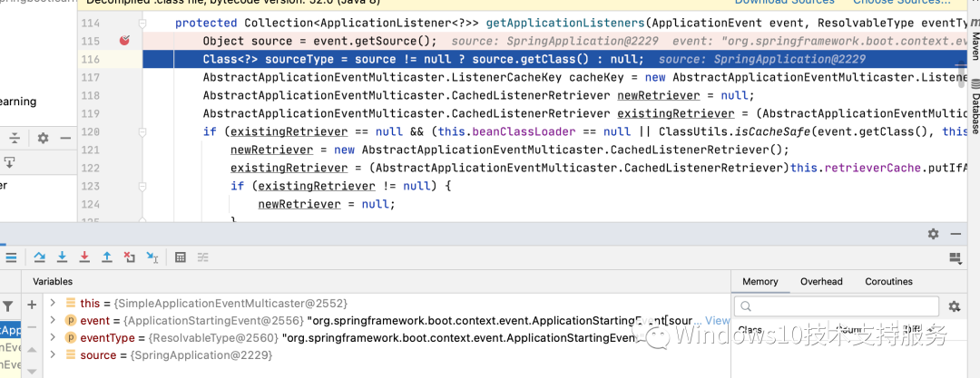The image size is (980, 378).
Task: Click the Step Out debugger icon
Action: coord(107,257)
